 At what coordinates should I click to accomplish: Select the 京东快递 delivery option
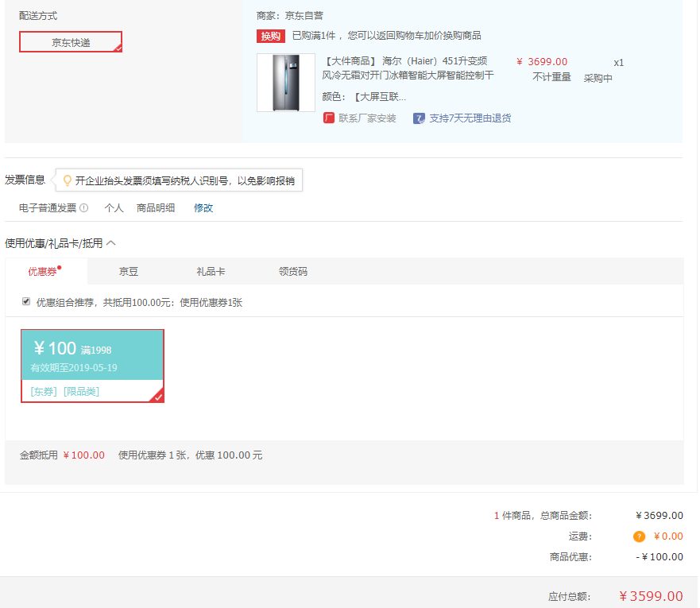[x=71, y=42]
